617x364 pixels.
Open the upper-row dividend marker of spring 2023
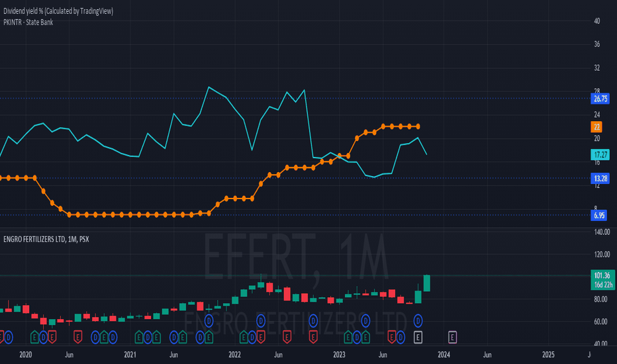click(365, 321)
